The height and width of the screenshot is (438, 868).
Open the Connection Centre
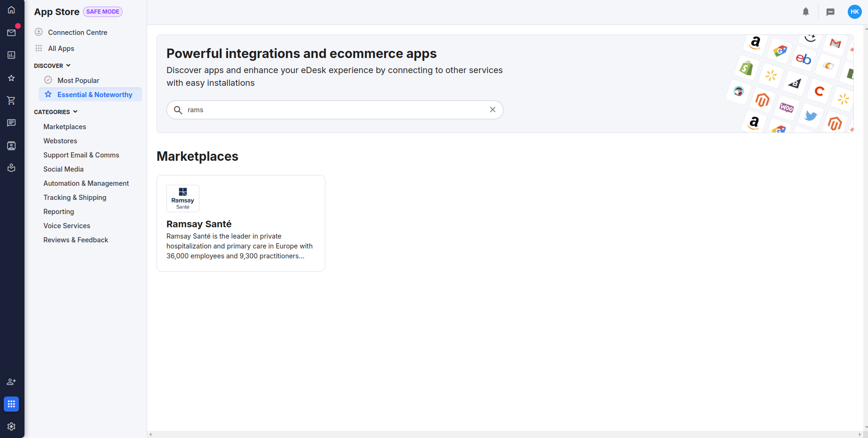click(78, 32)
